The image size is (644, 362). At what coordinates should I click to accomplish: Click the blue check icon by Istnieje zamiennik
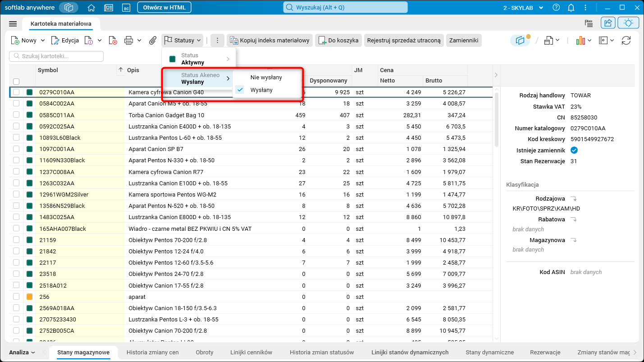[574, 150]
